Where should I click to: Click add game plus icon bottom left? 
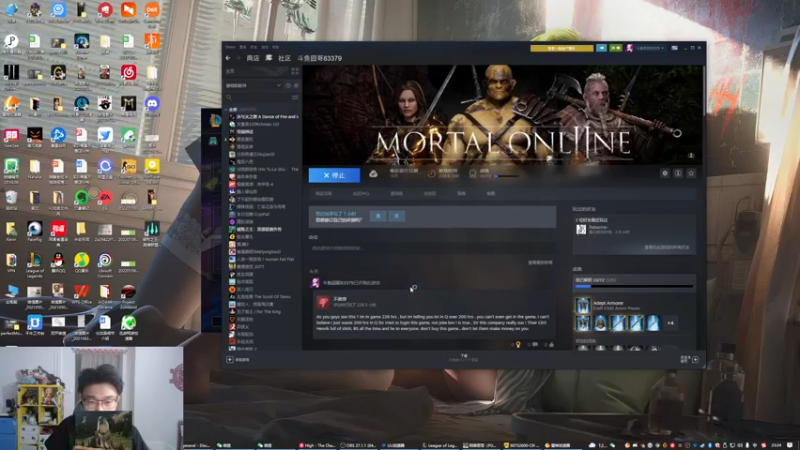[230, 360]
